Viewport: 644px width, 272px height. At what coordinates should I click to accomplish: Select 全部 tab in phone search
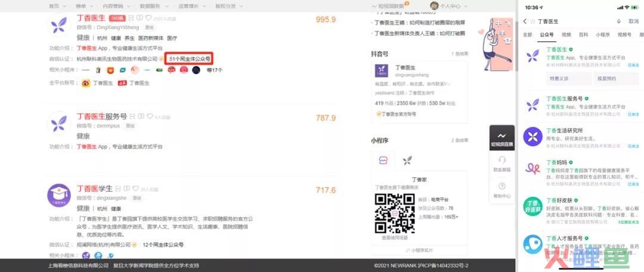click(x=527, y=35)
